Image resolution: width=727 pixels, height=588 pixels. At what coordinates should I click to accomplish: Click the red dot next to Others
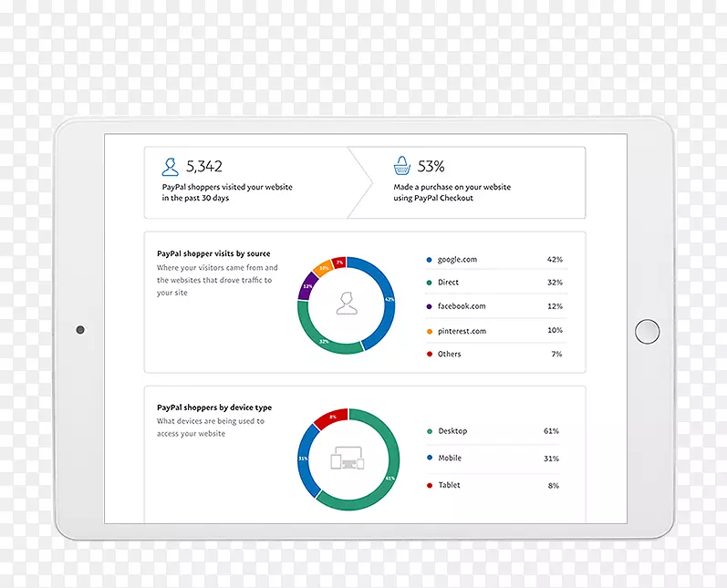pos(429,354)
